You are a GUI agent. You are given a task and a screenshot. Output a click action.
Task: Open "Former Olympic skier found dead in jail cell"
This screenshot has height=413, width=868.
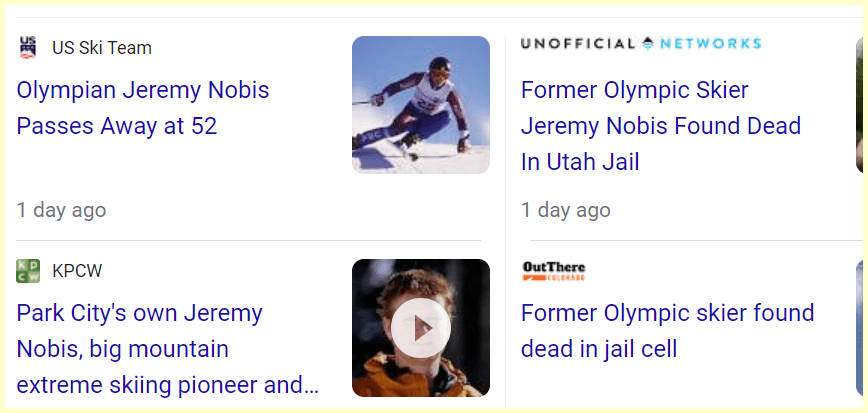coord(667,331)
